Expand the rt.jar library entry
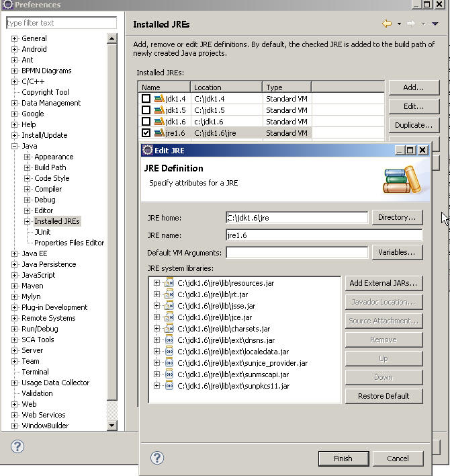 156,294
